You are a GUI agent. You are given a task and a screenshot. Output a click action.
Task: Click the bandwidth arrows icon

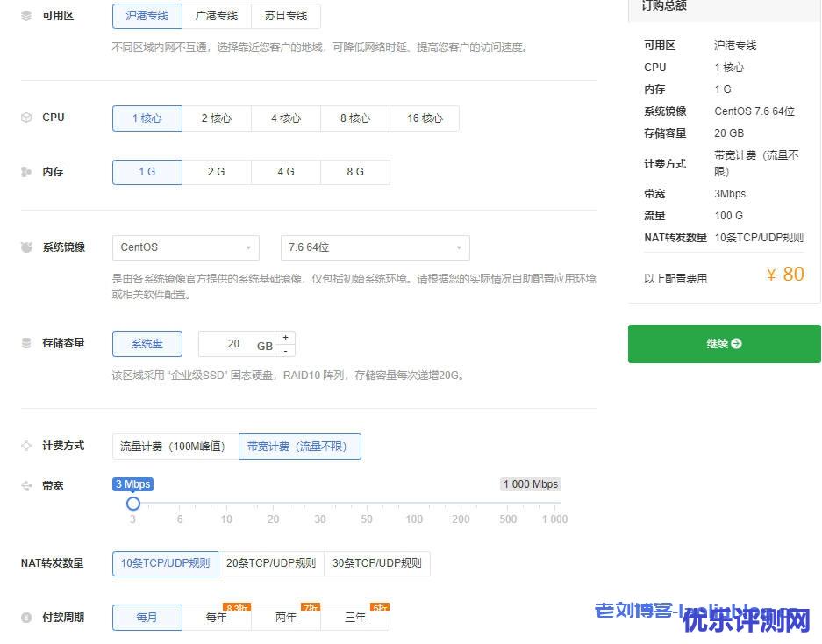(26, 486)
